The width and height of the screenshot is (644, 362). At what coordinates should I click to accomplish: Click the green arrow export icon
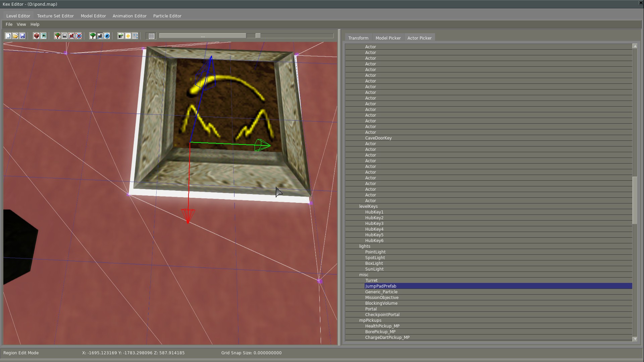click(121, 36)
